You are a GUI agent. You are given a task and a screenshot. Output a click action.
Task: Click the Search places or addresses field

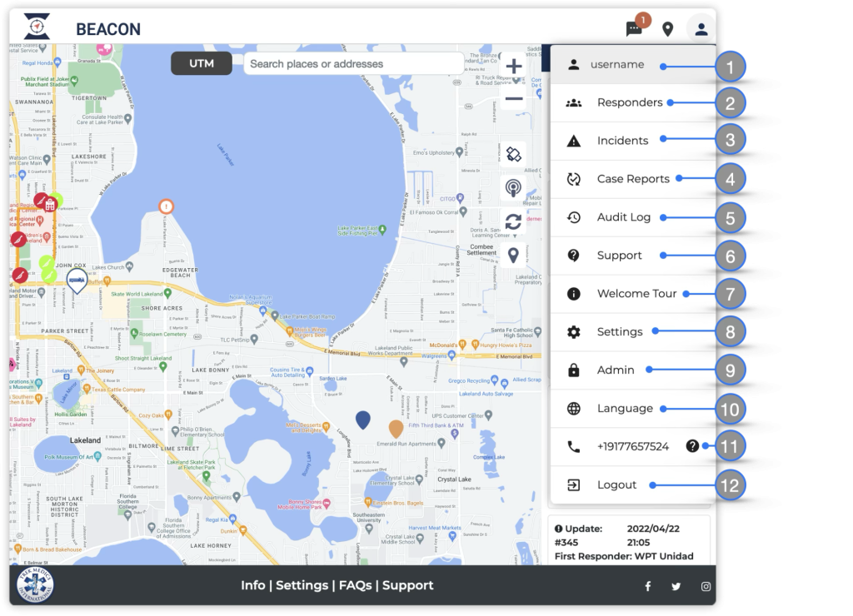pos(353,64)
